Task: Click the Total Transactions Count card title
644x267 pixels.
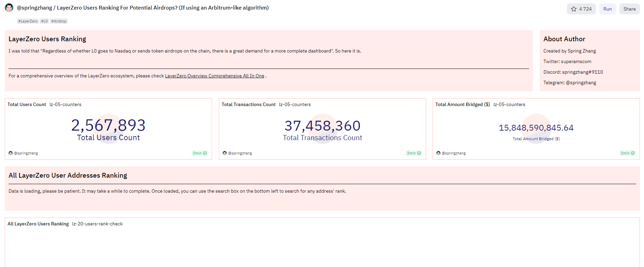Action: tap(249, 104)
